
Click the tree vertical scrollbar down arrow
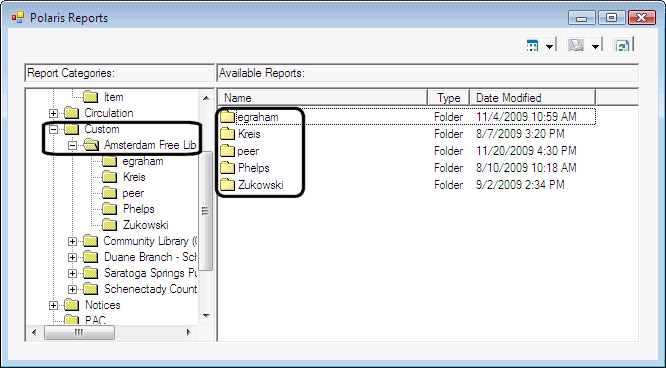tap(206, 316)
